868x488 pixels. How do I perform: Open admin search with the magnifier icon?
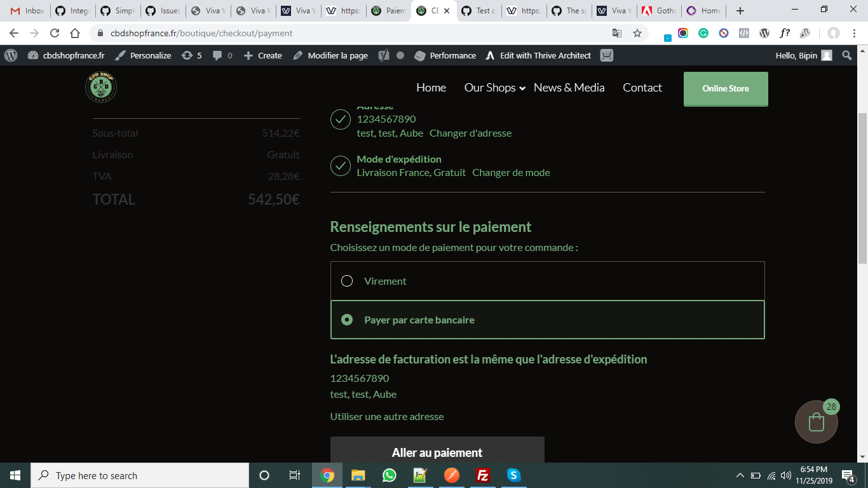pos(847,55)
